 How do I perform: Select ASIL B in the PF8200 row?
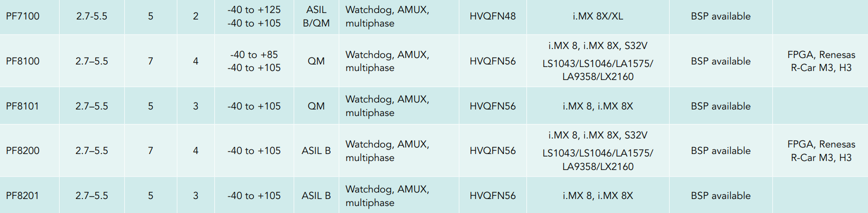pos(316,150)
